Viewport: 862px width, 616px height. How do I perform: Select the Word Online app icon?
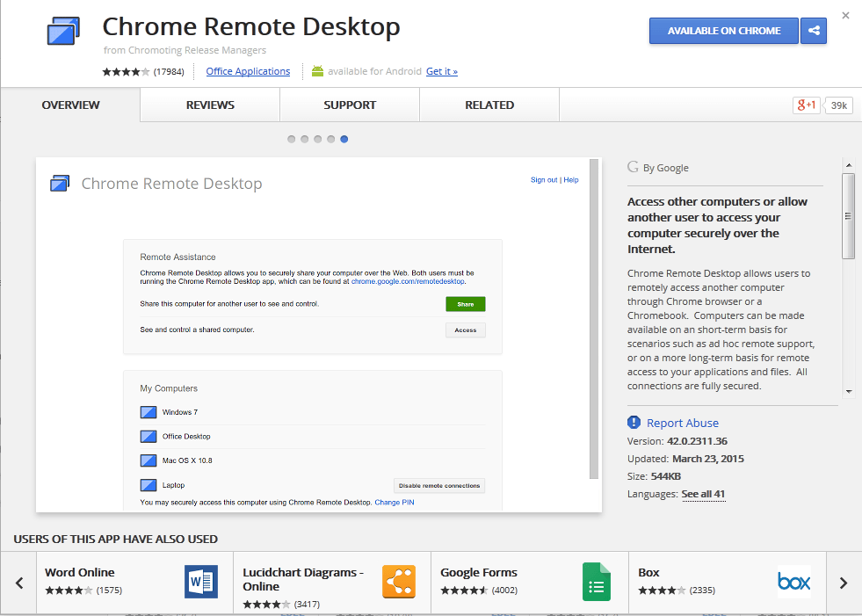[x=200, y=582]
